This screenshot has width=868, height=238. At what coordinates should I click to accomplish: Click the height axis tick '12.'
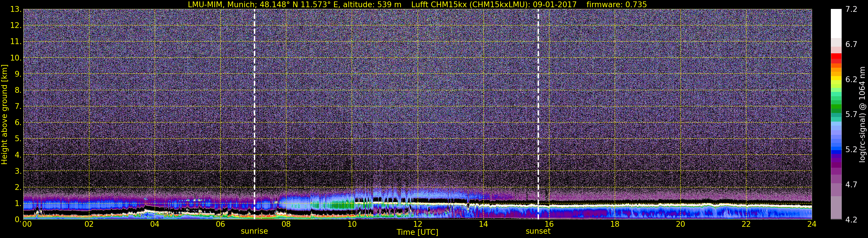click(x=16, y=26)
